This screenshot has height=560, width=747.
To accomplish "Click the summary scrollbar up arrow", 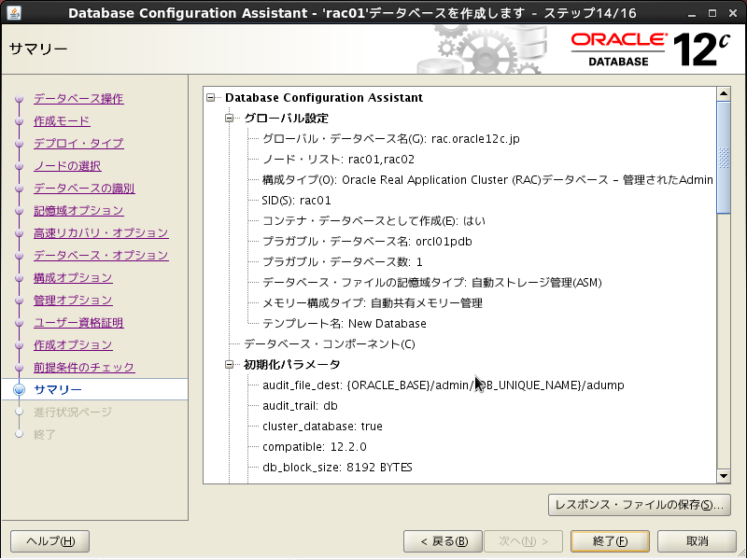I will pyautogui.click(x=724, y=94).
